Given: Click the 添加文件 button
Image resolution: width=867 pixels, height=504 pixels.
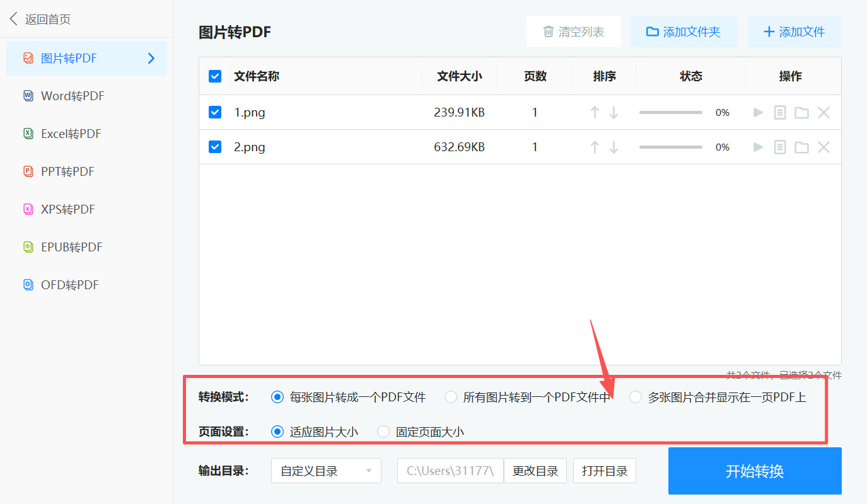Looking at the screenshot, I should [794, 31].
